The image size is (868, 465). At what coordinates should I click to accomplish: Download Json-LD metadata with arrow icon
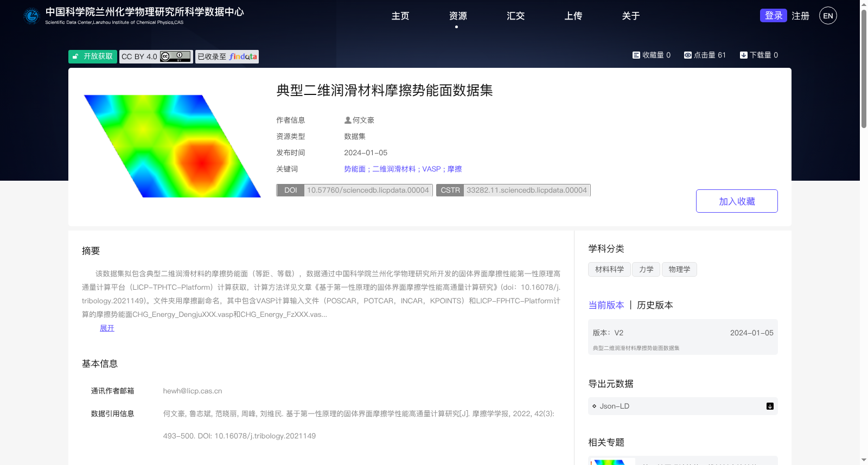pyautogui.click(x=770, y=406)
